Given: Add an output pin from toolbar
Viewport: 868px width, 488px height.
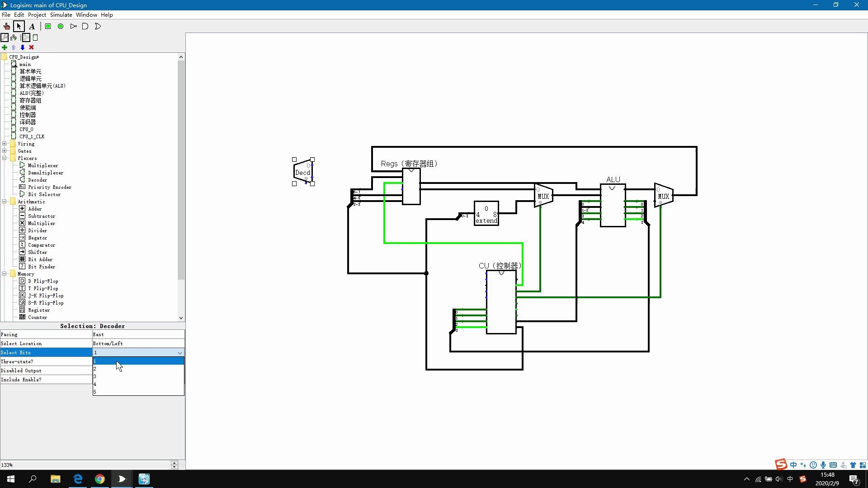Looking at the screenshot, I should pyautogui.click(x=61, y=26).
